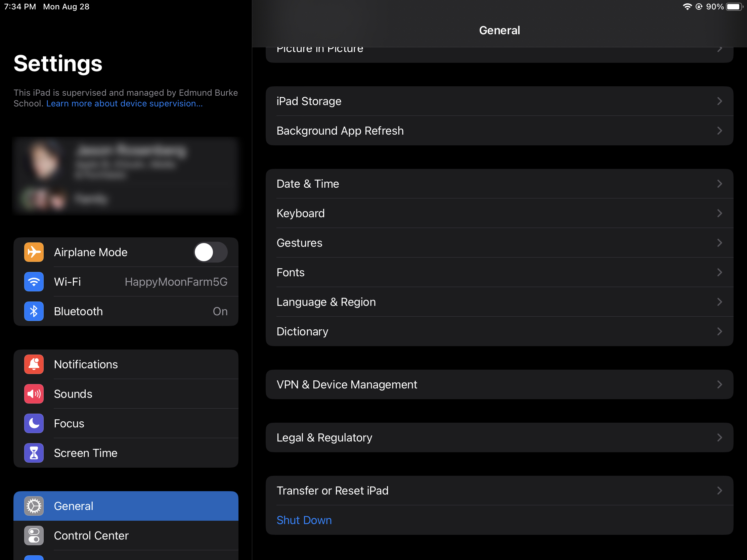
Task: Tap the General page title
Action: point(499,30)
